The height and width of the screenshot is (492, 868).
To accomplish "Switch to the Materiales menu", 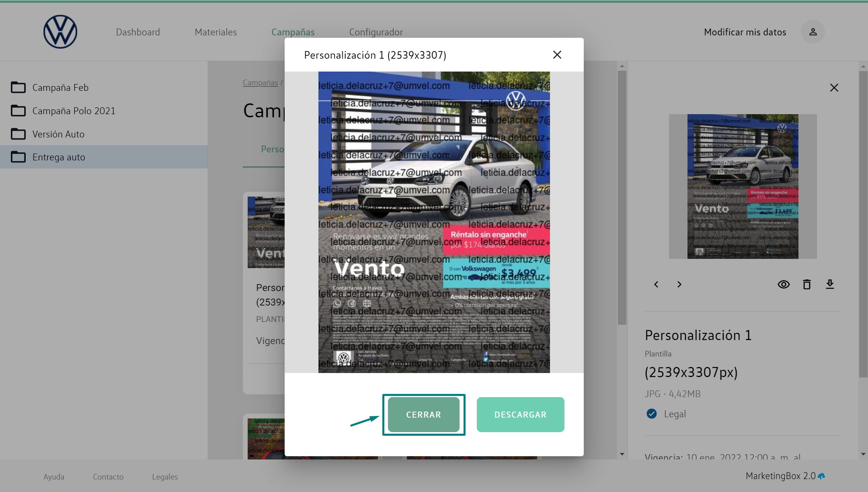I will (215, 32).
